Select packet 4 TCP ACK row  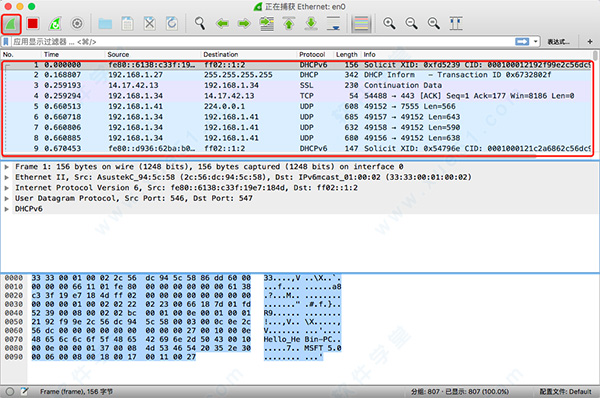click(x=297, y=96)
